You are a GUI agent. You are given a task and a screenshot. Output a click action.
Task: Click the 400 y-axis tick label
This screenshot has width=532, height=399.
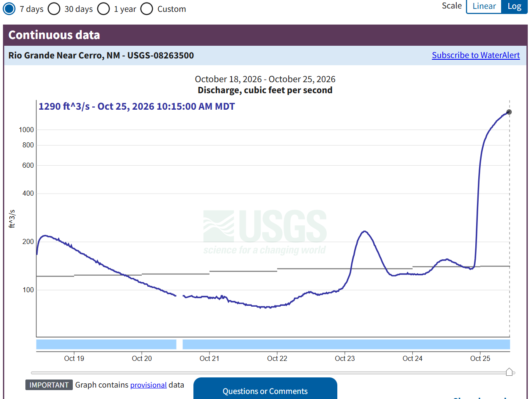point(28,194)
